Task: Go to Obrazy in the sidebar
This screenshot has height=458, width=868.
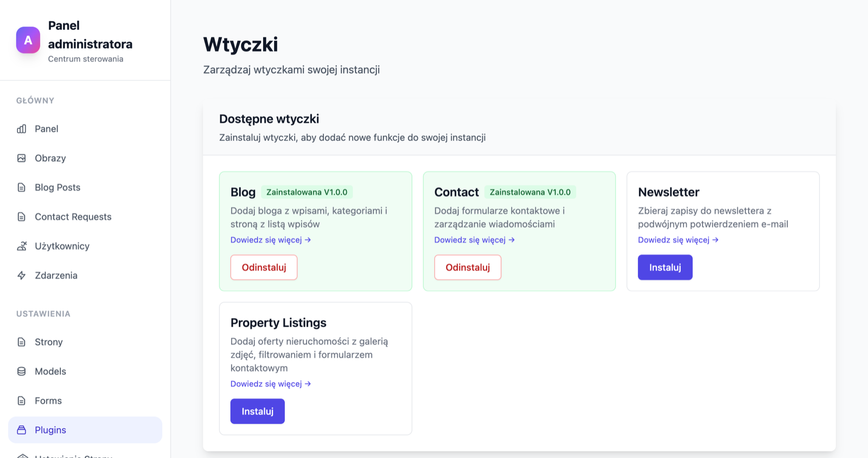Action: [x=85, y=158]
